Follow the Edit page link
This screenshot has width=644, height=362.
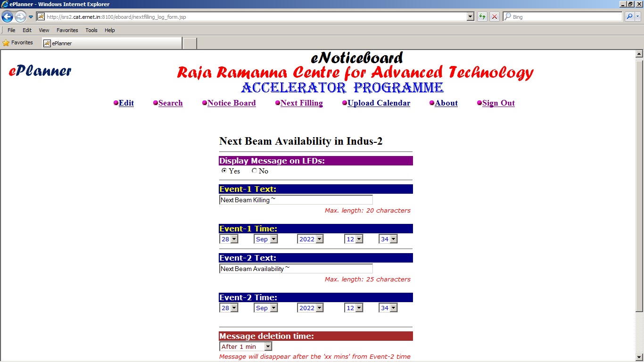(x=126, y=103)
